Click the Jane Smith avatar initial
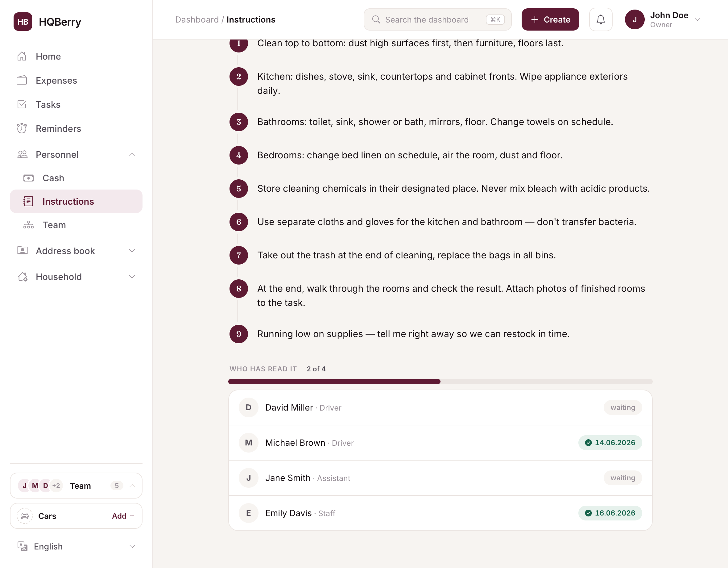 click(249, 478)
